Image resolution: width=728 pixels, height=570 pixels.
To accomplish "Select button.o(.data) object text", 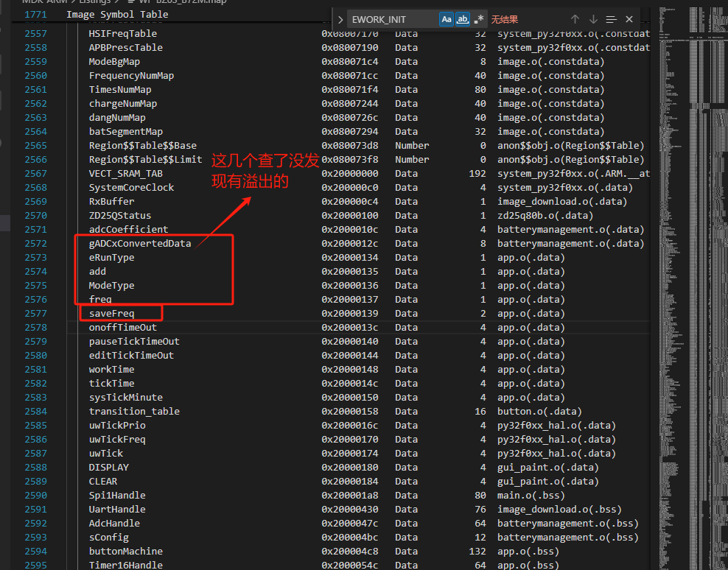I will pyautogui.click(x=539, y=411).
